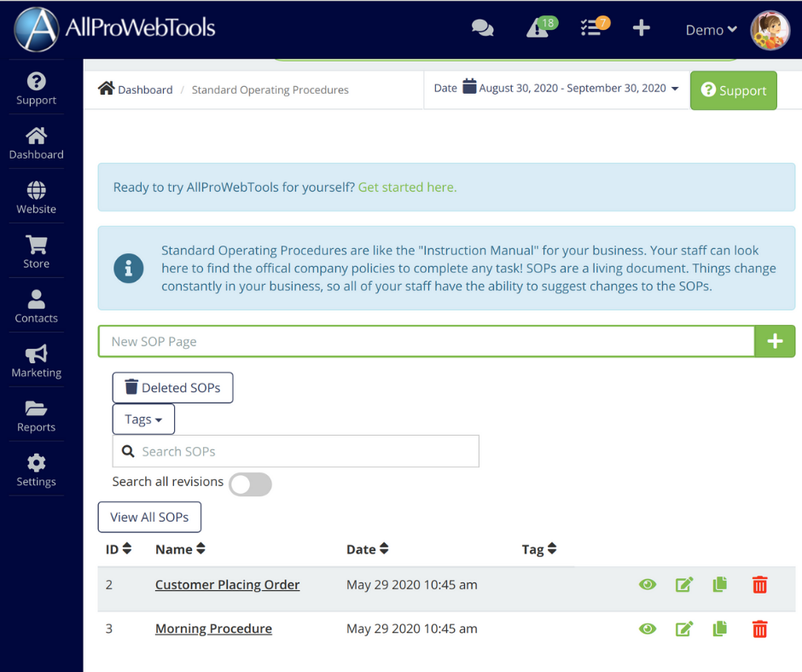Click date cell of Morning Procedure
This screenshot has width=802, height=672.
tap(412, 629)
